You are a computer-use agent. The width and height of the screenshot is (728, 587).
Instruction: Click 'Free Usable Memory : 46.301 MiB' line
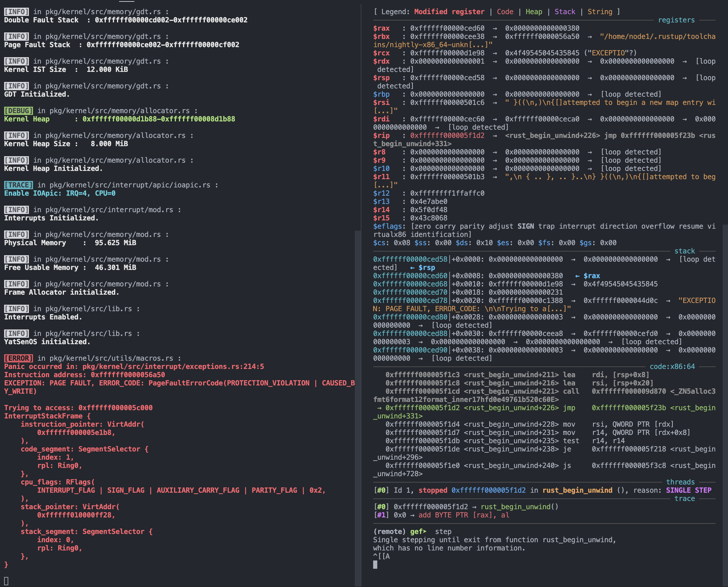pyautogui.click(x=70, y=268)
